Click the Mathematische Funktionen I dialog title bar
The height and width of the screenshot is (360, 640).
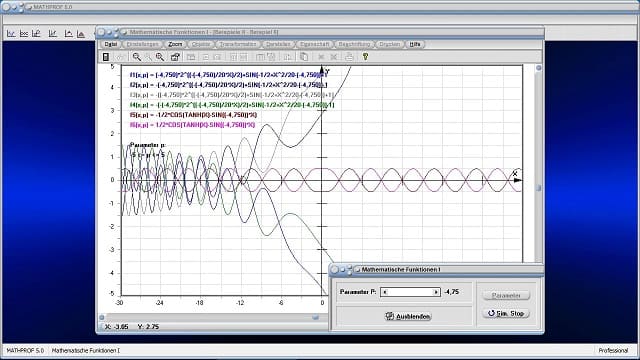436,269
